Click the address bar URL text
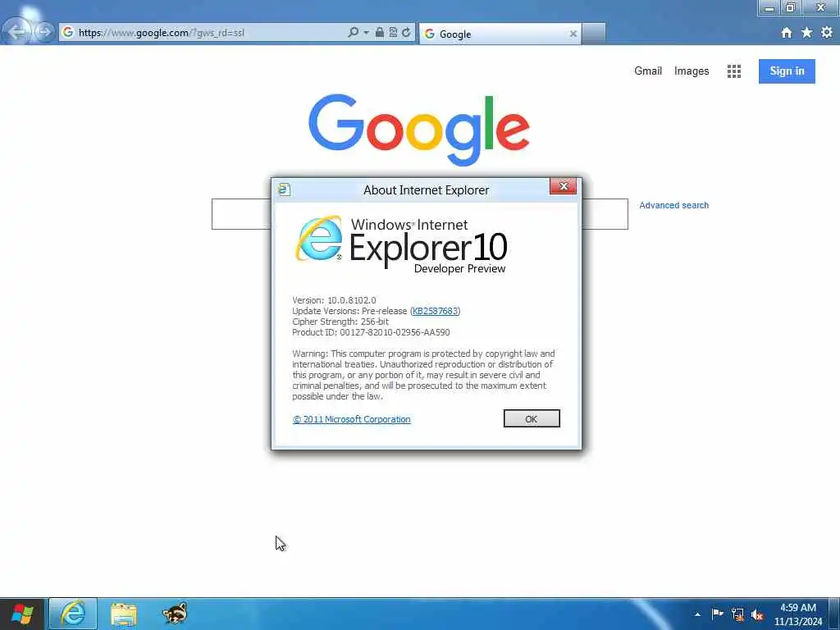 pos(162,33)
